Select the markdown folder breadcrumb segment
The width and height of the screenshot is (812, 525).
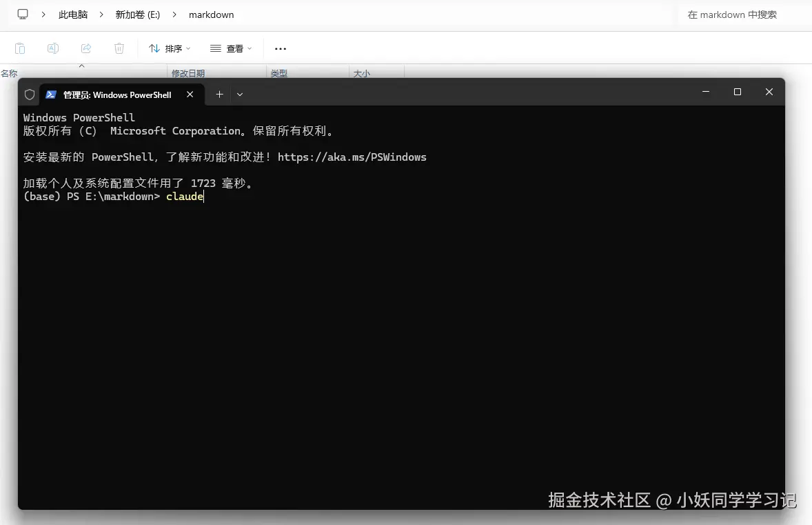tap(212, 15)
